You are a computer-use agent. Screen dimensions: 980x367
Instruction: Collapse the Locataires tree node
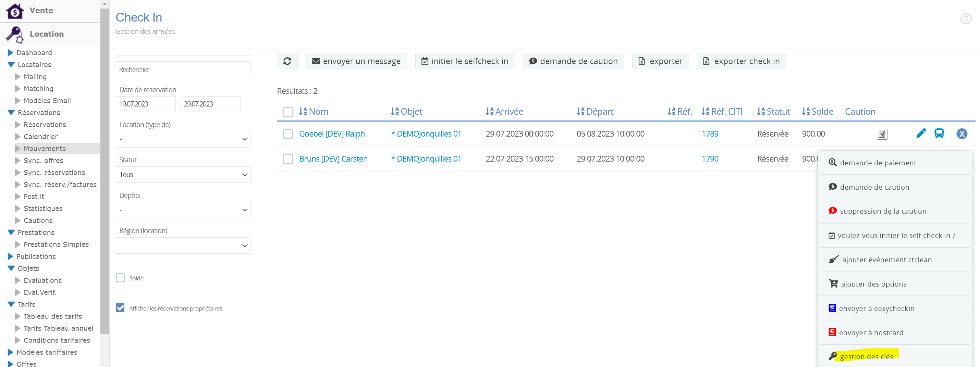coord(11,65)
